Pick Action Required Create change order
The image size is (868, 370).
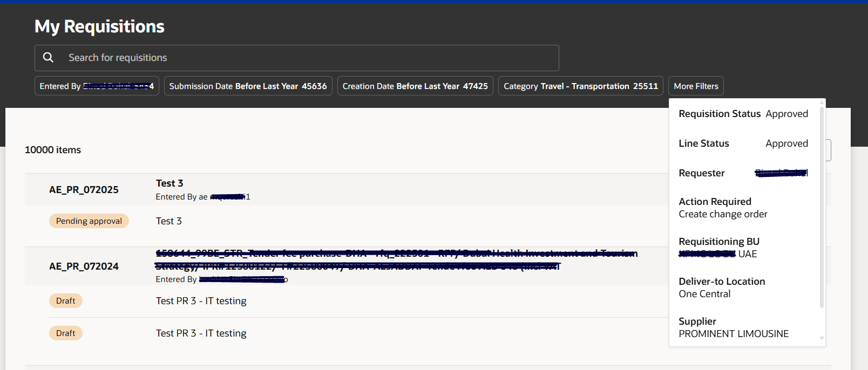(x=743, y=208)
